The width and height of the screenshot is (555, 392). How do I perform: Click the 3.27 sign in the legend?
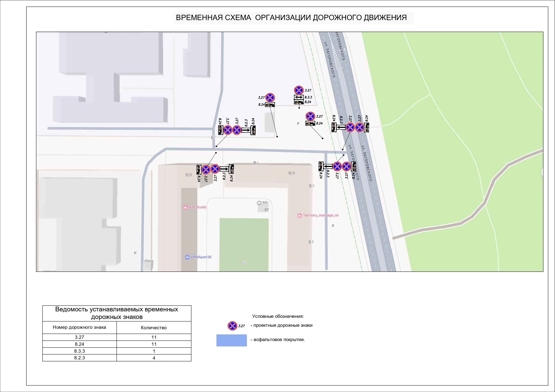pyautogui.click(x=232, y=326)
